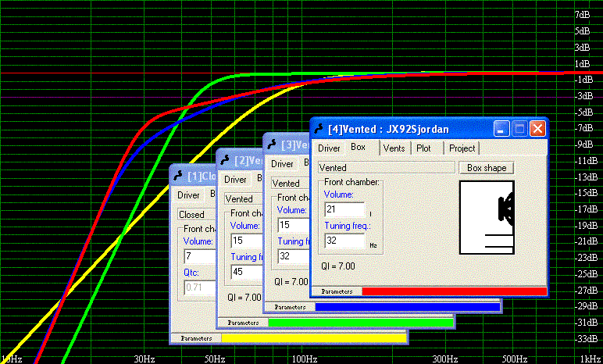Click the speaker box diagram image
Viewport: 603px width, 364px height.
487,217
